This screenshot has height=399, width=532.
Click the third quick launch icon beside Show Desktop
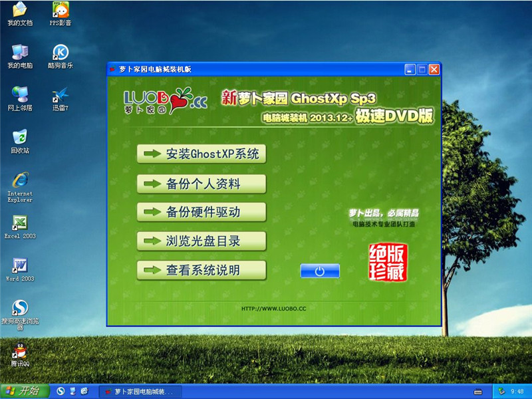pyautogui.click(x=84, y=392)
